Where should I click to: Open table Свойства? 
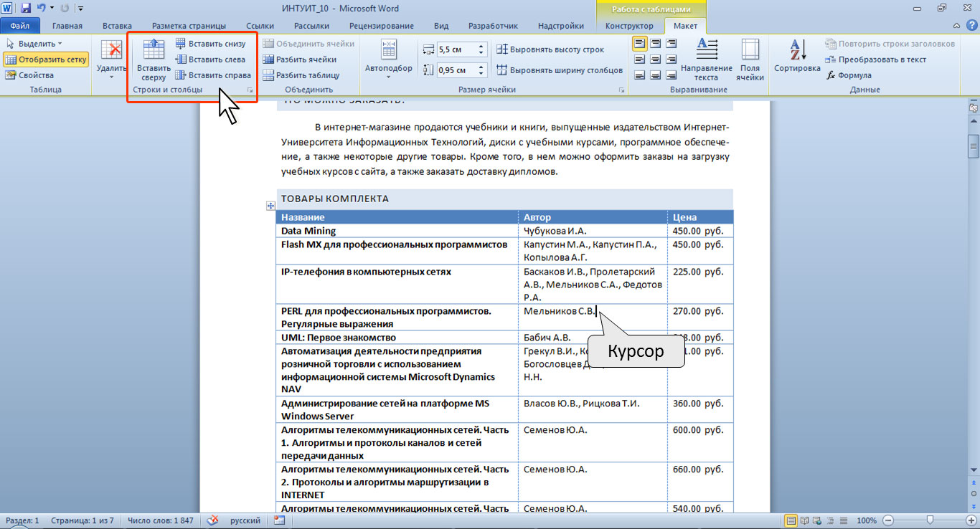coord(30,75)
